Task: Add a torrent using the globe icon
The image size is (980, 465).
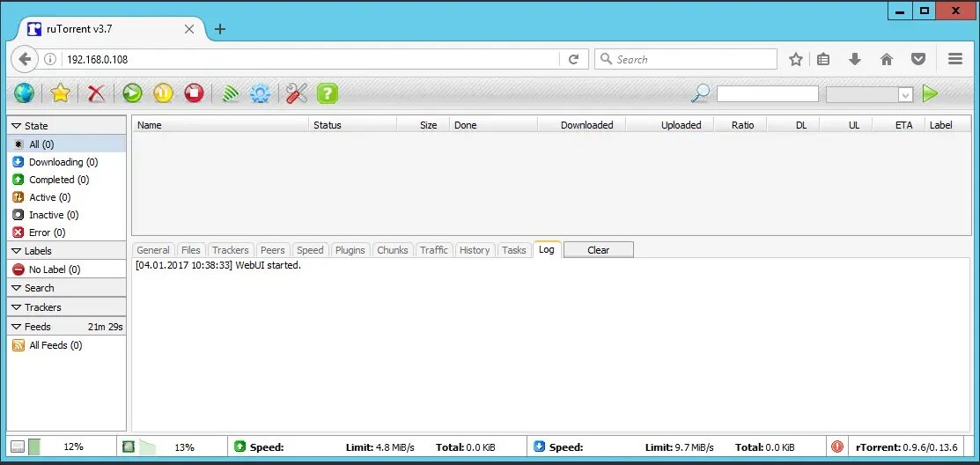Action: (x=25, y=93)
